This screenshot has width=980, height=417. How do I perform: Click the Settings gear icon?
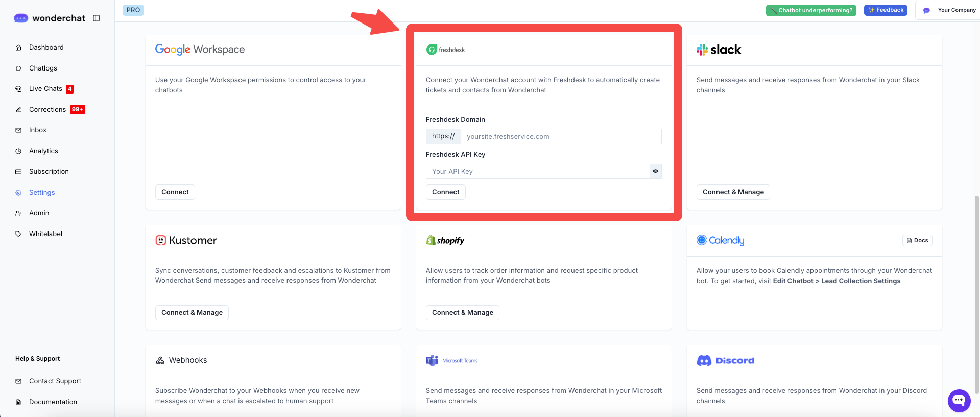[18, 193]
